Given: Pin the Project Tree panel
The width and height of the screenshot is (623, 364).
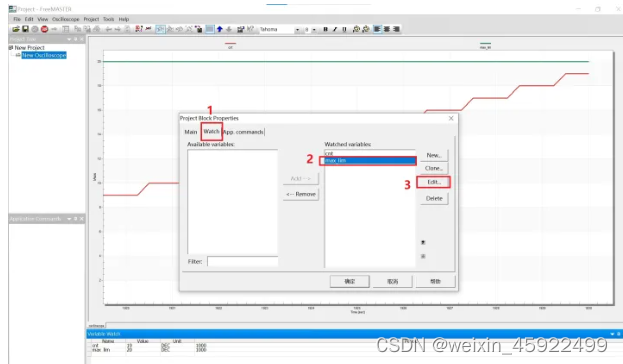Looking at the screenshot, I should coord(75,39).
